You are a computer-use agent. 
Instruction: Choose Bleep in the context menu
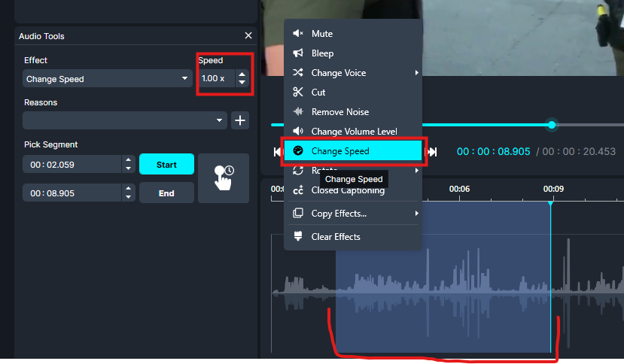[x=322, y=53]
